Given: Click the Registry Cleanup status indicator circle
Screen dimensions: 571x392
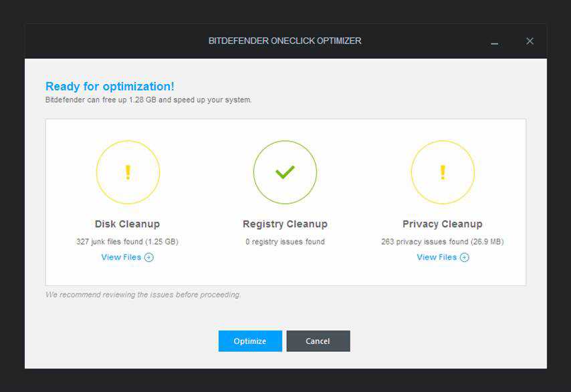Looking at the screenshot, I should click(285, 172).
